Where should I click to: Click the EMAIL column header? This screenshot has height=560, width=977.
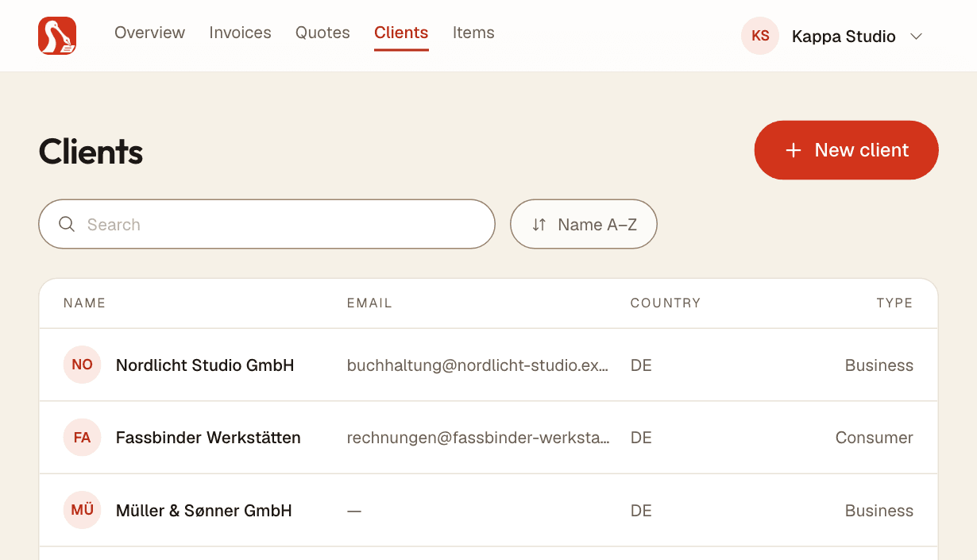pyautogui.click(x=369, y=303)
